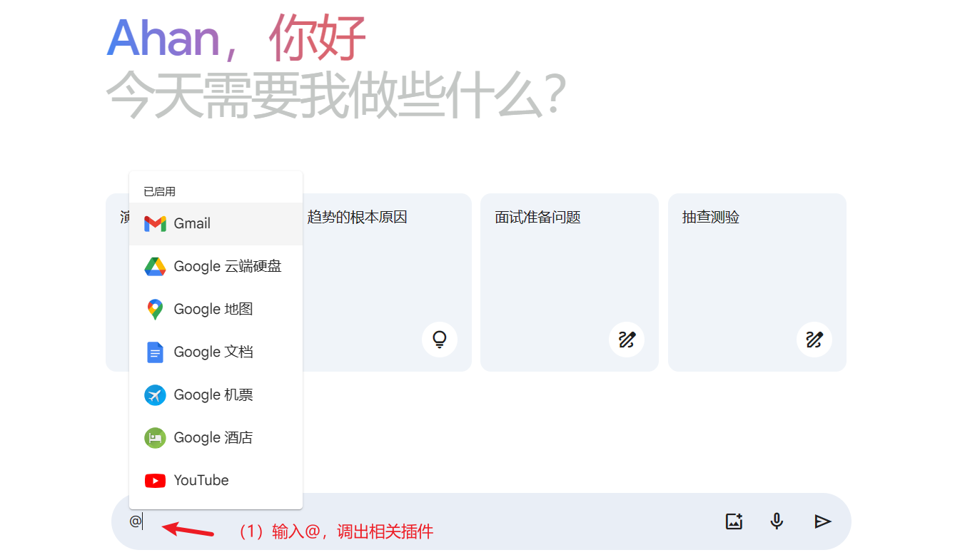Send the prompt with the arrow icon
The image size is (955, 560).
pos(822,521)
